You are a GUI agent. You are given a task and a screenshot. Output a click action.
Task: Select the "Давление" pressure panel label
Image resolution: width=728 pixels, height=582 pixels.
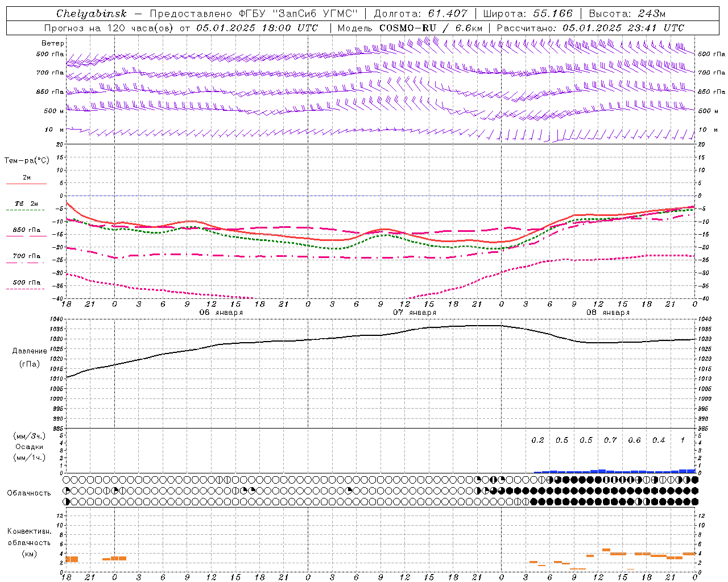30,351
